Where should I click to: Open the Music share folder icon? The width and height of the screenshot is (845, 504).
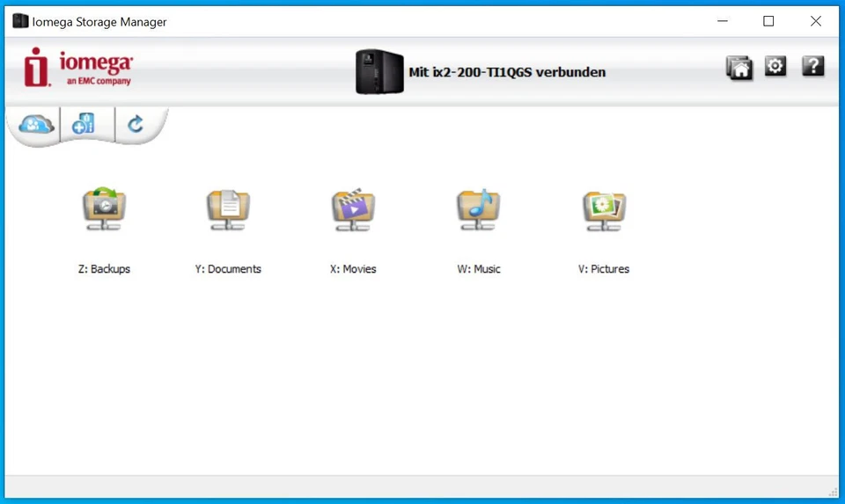click(x=478, y=210)
